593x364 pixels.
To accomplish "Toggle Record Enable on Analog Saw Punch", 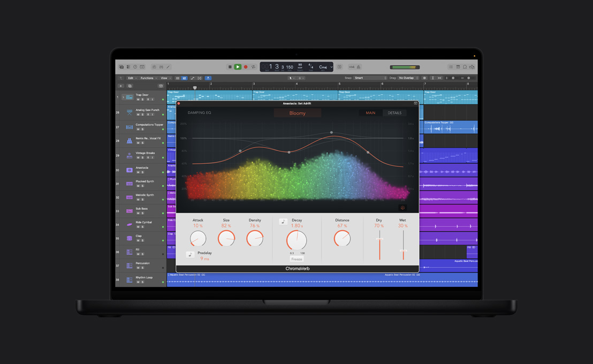I will click(x=148, y=113).
